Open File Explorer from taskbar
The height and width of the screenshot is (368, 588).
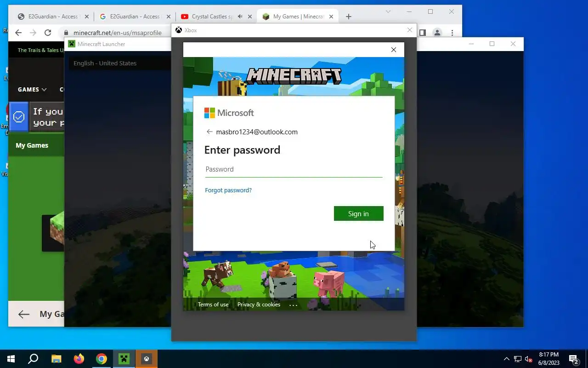(56, 359)
